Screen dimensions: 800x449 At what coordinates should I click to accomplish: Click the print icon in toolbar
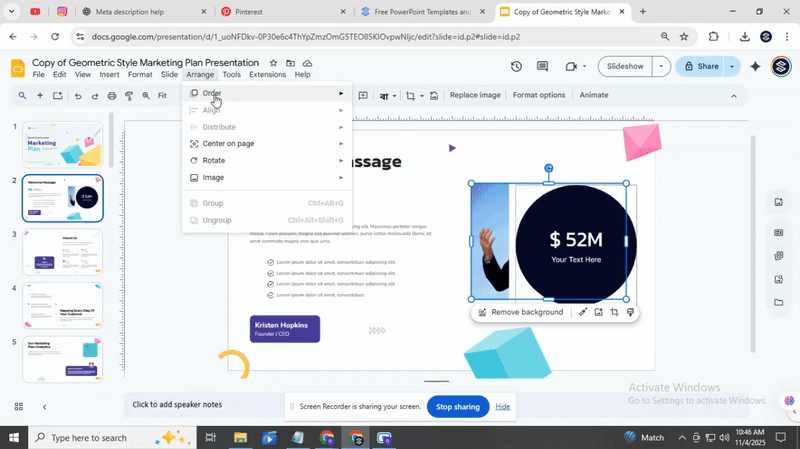coord(112,96)
